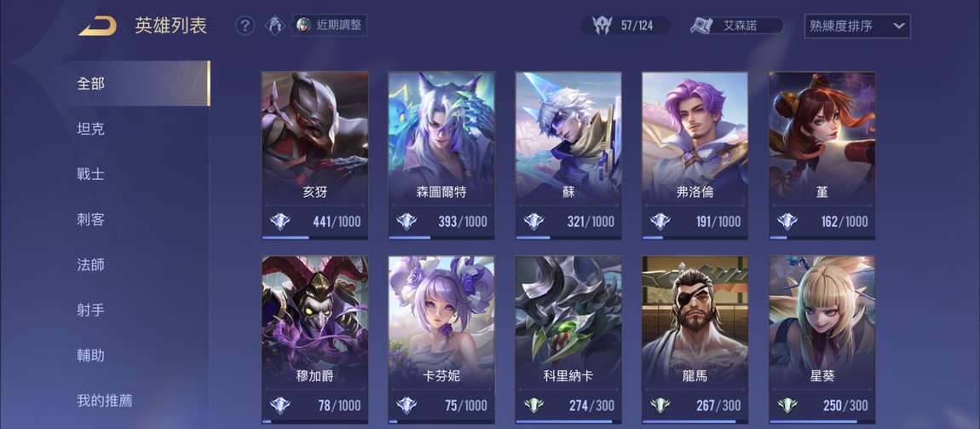Click the mastery badge icon under 弗洛倫
The image size is (980, 429).
tap(660, 222)
